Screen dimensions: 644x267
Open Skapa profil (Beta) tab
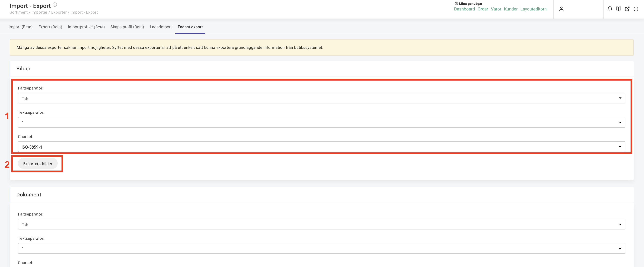coord(127,27)
